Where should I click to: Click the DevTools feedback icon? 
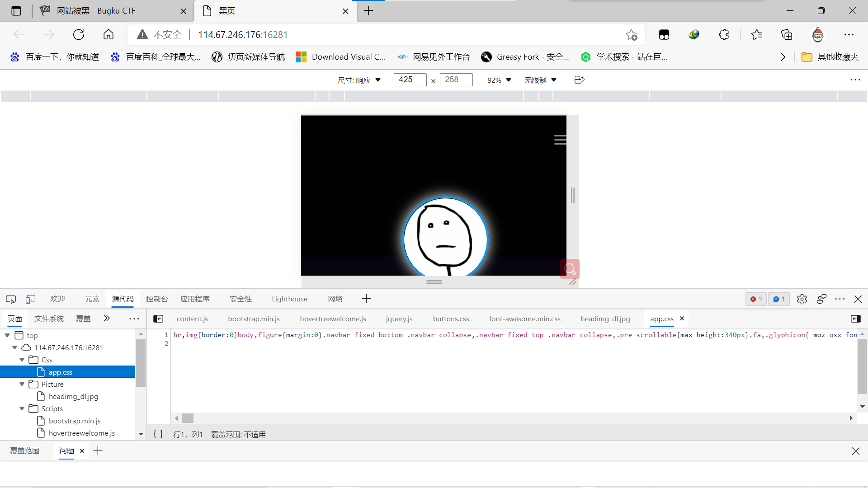click(821, 299)
